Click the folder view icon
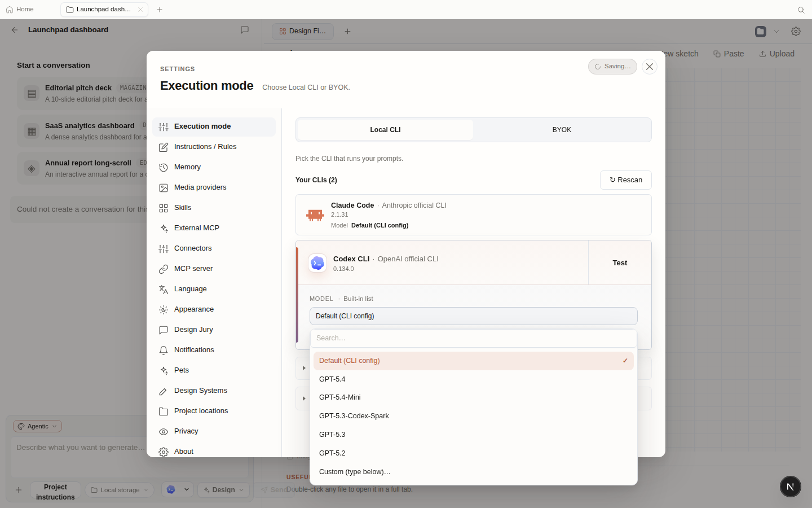This screenshot has height=508, width=812. tap(761, 31)
